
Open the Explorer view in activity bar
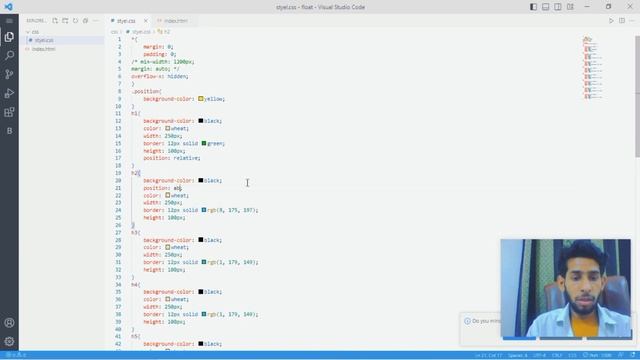click(x=9, y=37)
